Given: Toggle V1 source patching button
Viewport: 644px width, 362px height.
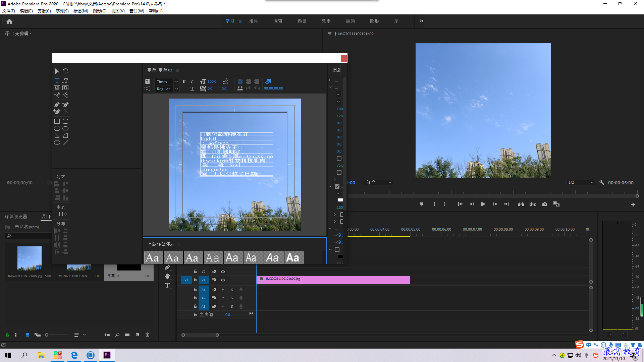Looking at the screenshot, I should click(186, 280).
